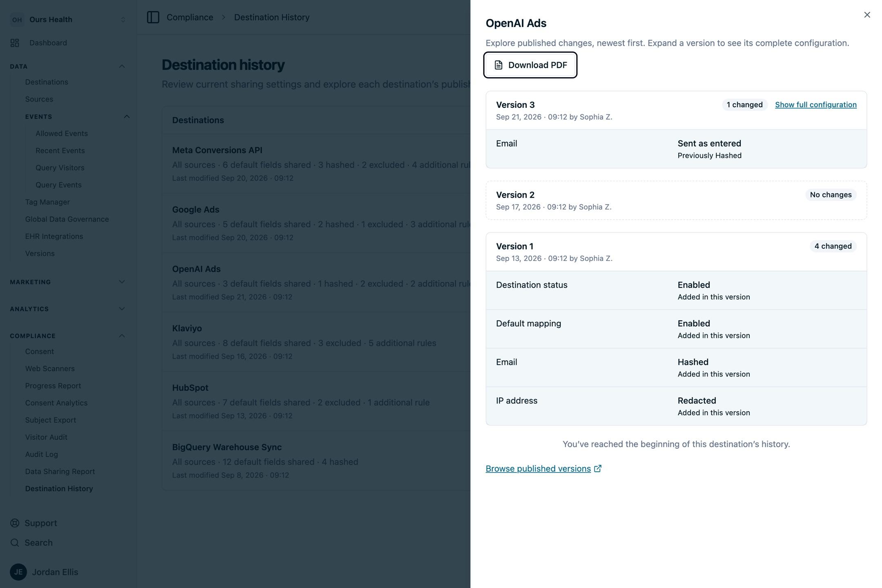The image size is (882, 588).
Task: Open the Klaviyo destination row
Action: [316, 342]
